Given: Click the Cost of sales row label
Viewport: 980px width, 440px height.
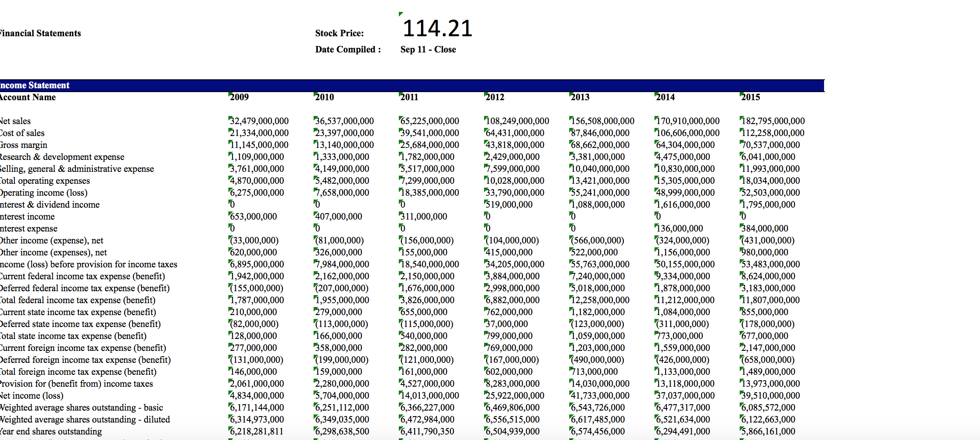Looking at the screenshot, I should click(x=22, y=133).
